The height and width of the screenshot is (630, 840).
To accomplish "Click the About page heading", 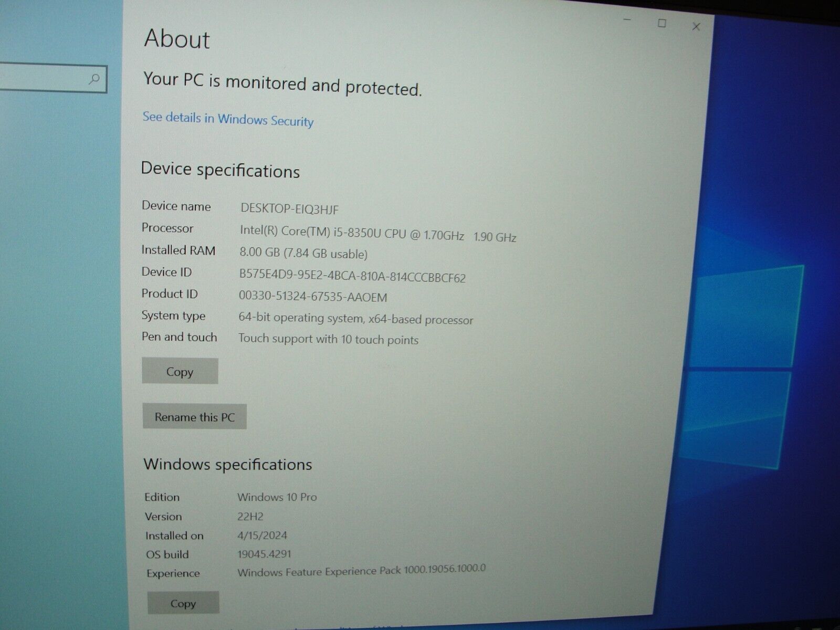I will [x=177, y=39].
